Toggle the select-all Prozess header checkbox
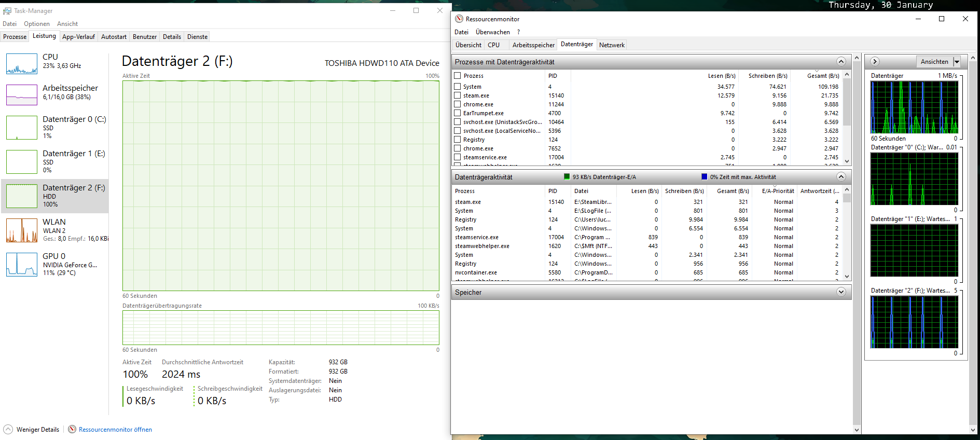 (x=458, y=75)
